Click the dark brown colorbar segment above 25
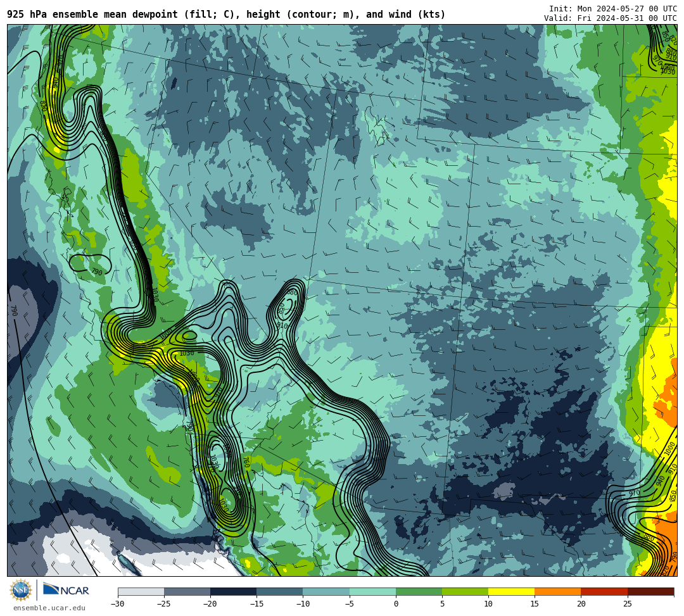 650,591
